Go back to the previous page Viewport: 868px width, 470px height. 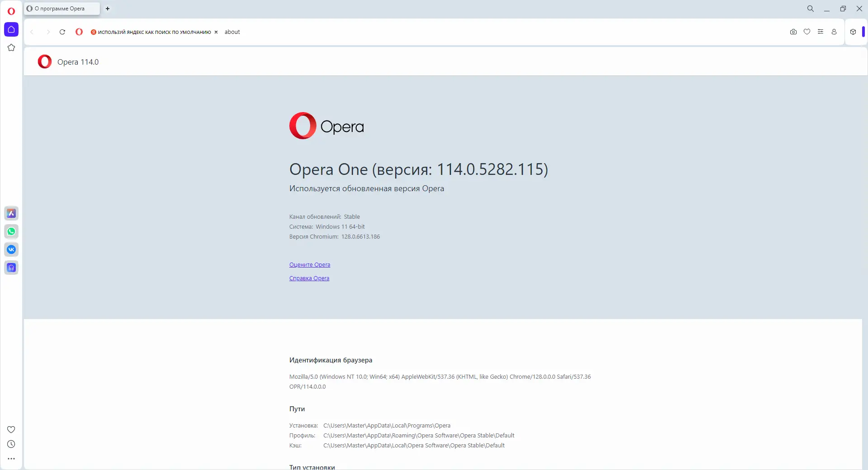[32, 32]
